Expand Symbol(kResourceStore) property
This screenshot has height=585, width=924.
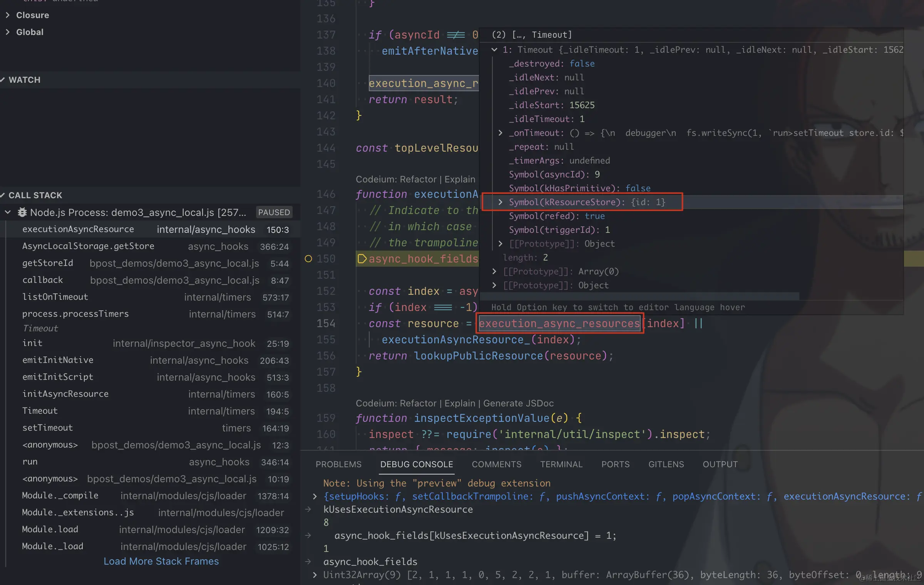[x=500, y=202]
